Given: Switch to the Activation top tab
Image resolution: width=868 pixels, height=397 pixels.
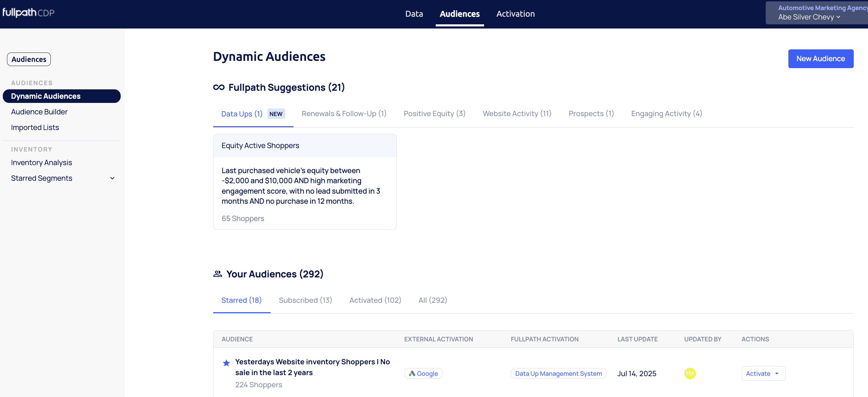Looking at the screenshot, I should (x=515, y=14).
